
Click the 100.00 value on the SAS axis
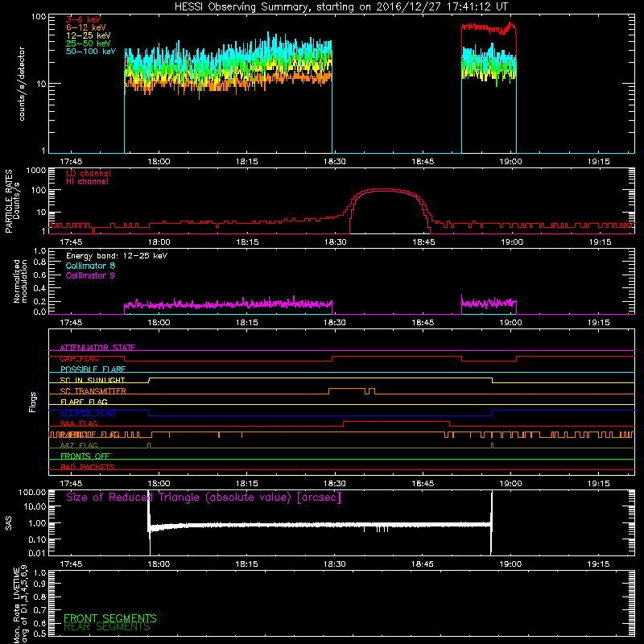point(33,493)
